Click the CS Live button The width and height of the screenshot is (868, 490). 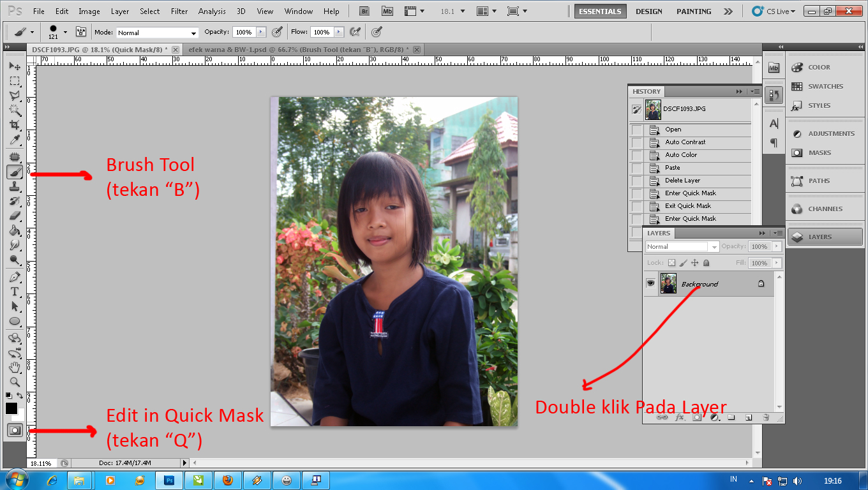click(778, 11)
